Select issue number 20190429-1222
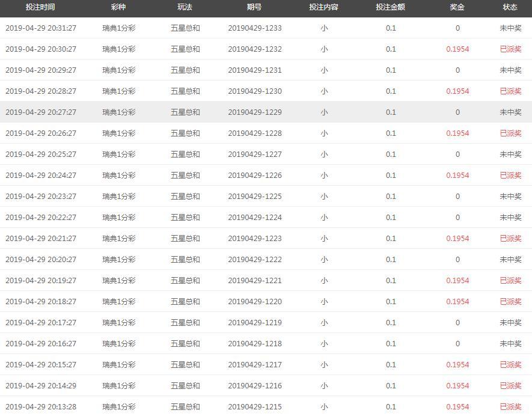The width and height of the screenshot is (532, 416). tap(255, 260)
